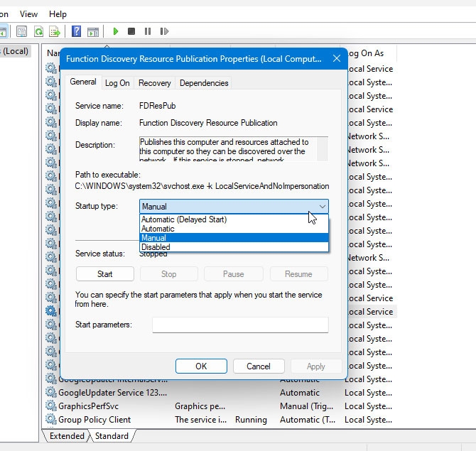This screenshot has height=451, width=476.
Task: Click Running status of Group Policy Client
Action: point(251,420)
